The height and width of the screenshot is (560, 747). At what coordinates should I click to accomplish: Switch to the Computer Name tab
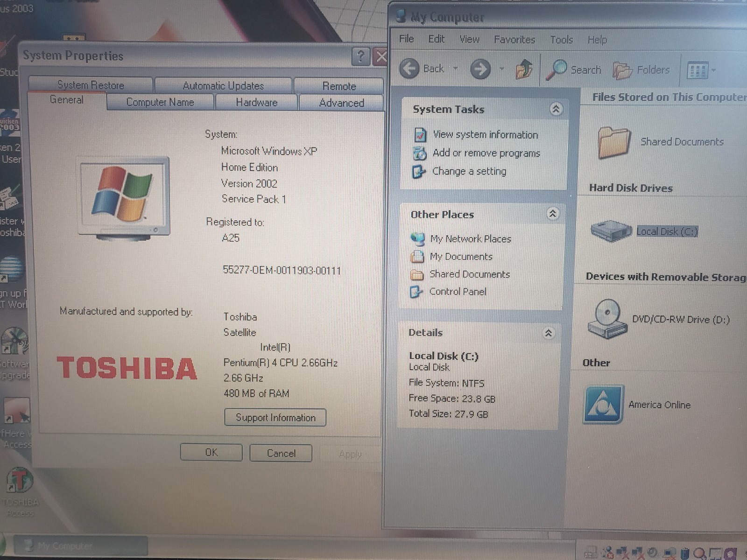tap(160, 102)
